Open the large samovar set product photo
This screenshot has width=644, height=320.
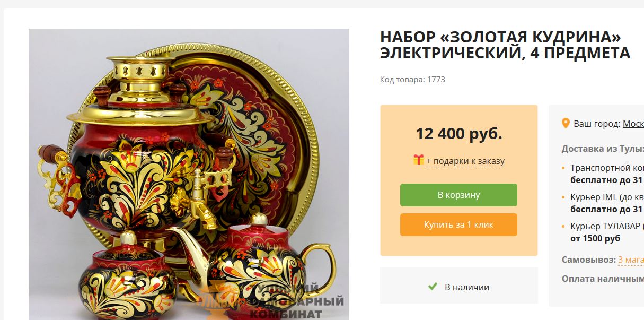(x=189, y=174)
